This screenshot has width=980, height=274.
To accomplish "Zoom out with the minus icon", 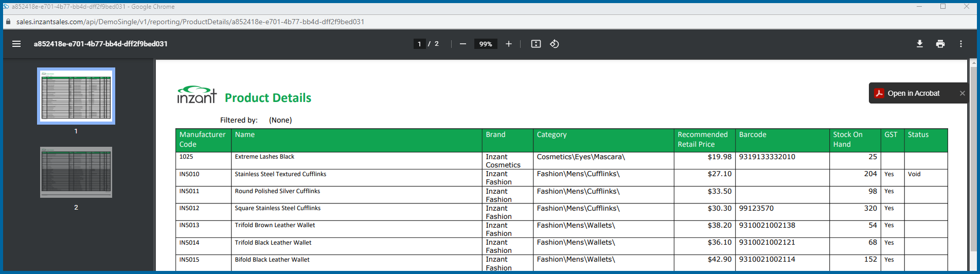I will coord(463,44).
